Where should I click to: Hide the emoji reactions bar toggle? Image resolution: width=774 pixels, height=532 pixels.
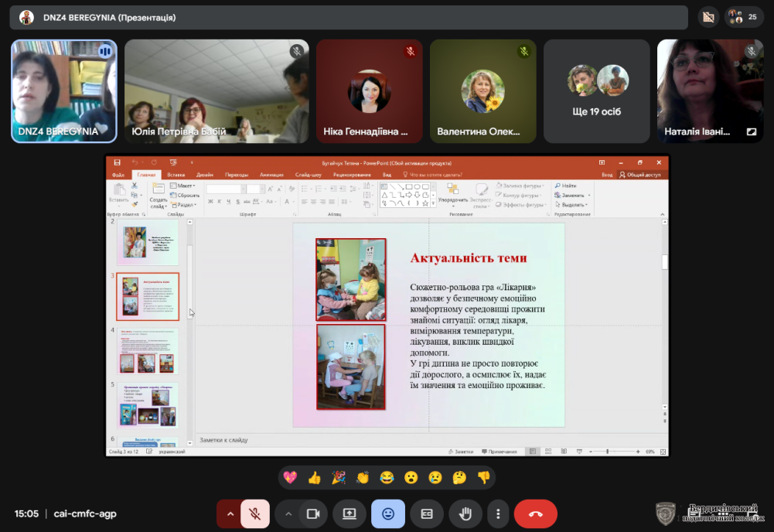tap(387, 513)
